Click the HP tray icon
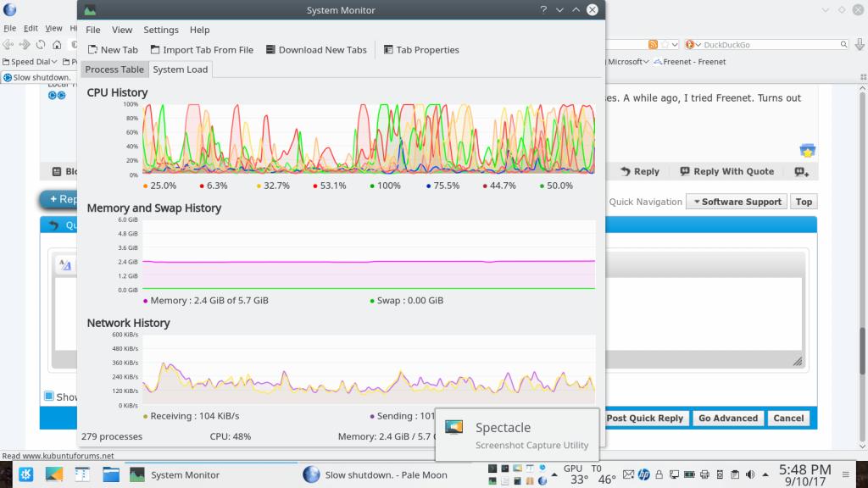This screenshot has width=868, height=488. tap(644, 474)
